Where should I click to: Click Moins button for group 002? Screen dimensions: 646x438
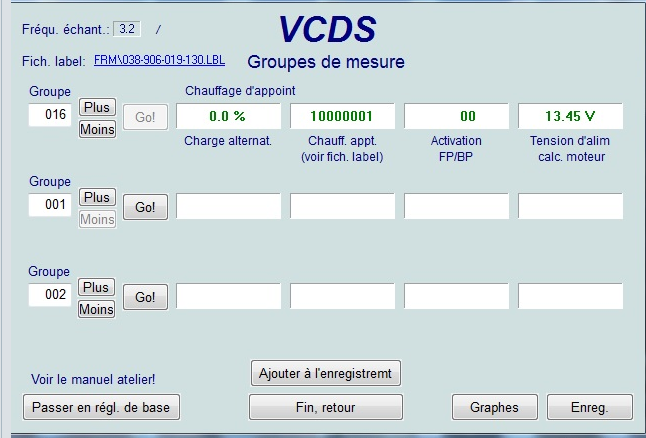pos(96,309)
